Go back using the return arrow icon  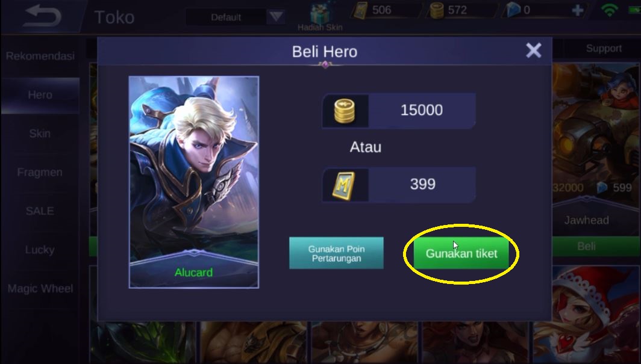pos(43,16)
